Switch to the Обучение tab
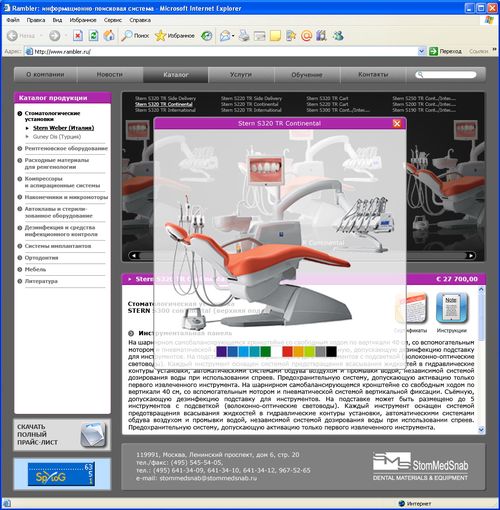This screenshot has height=510, width=500. (x=307, y=75)
